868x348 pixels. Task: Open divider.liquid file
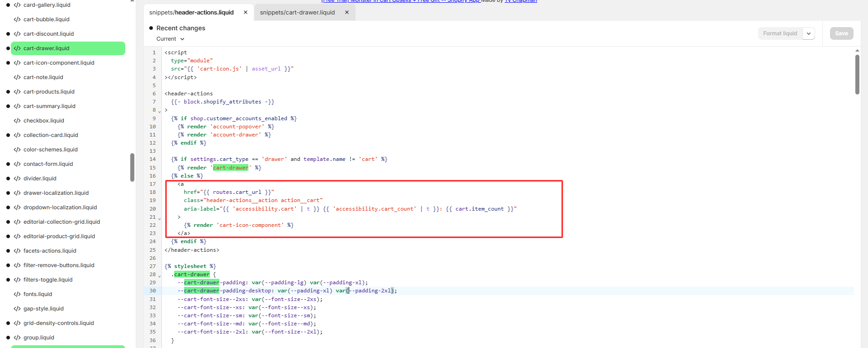coord(40,179)
